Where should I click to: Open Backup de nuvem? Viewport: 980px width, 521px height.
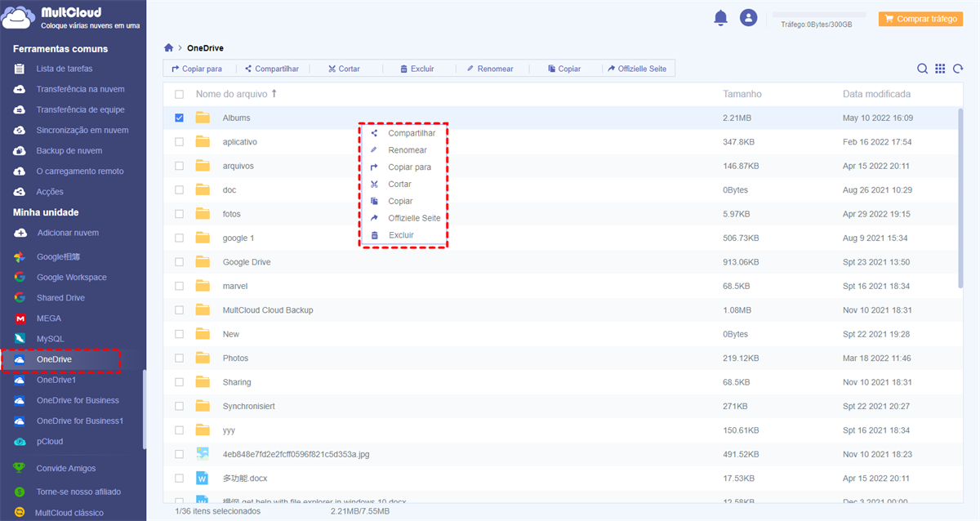(x=69, y=150)
